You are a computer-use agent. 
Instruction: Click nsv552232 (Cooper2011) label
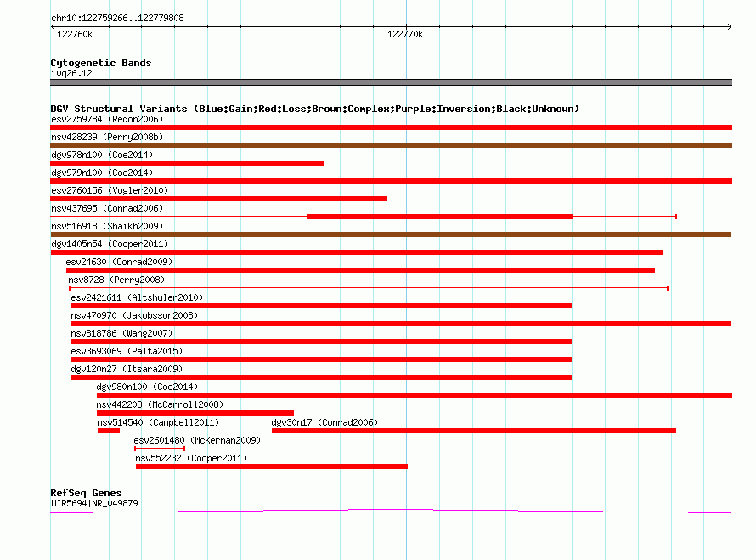pos(191,458)
